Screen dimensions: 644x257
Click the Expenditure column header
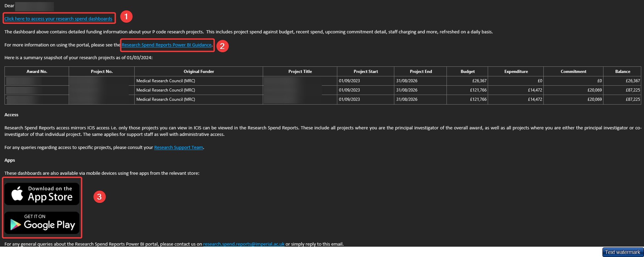click(x=516, y=72)
